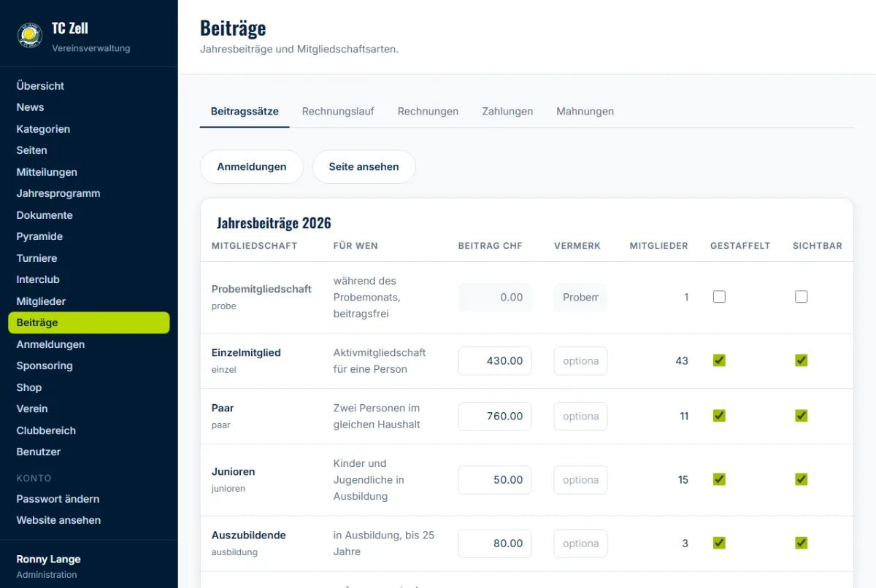Click the Probemitgliedschaft Vermerk field

coord(580,298)
